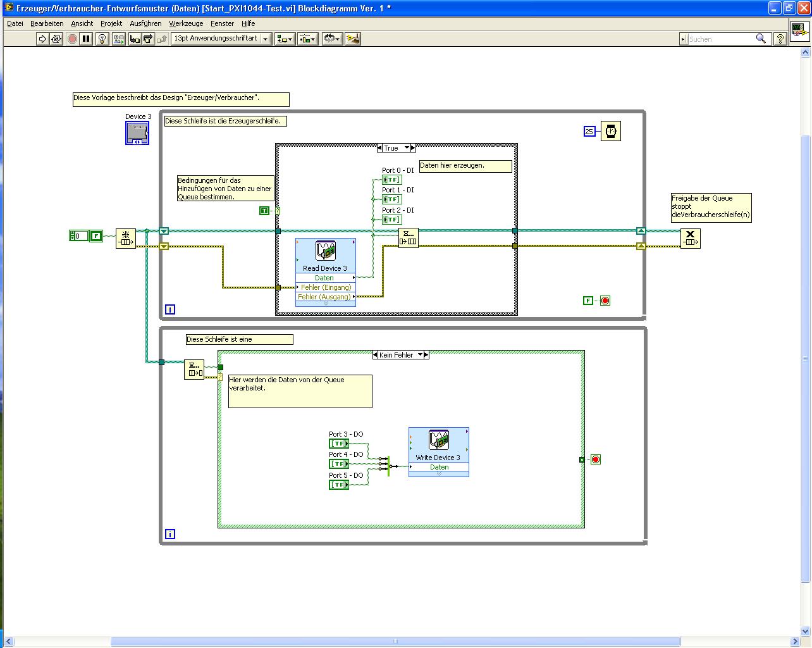Click the consumer loop stop condition terminal
The image size is (812, 648).
[x=596, y=459]
